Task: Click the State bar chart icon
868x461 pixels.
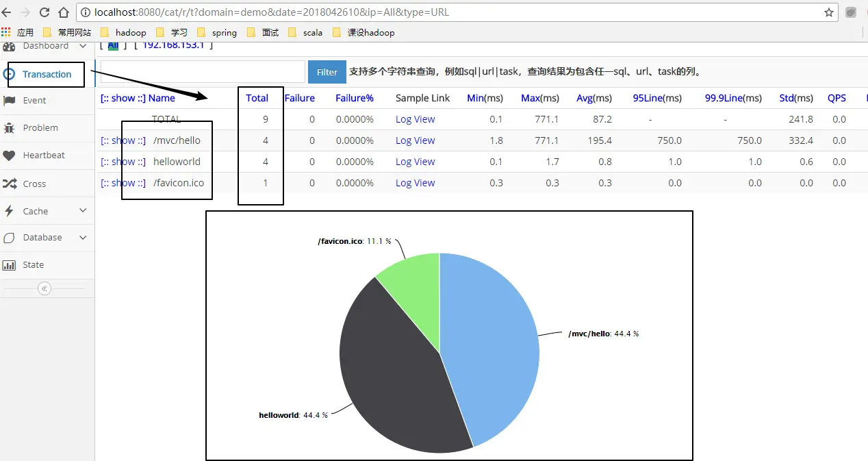Action: point(9,265)
